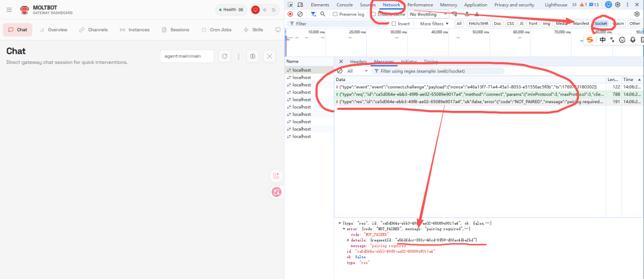Close the request details pane

tap(341, 61)
